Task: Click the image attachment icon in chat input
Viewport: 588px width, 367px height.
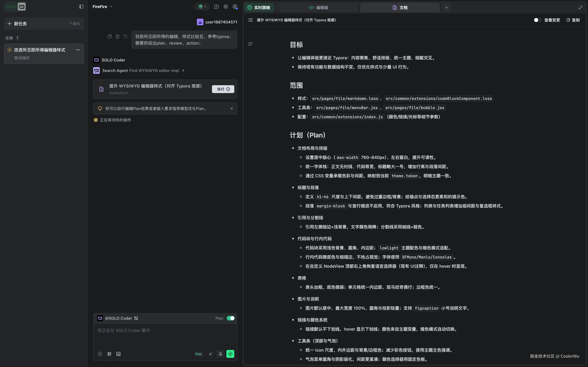Action: [118, 354]
